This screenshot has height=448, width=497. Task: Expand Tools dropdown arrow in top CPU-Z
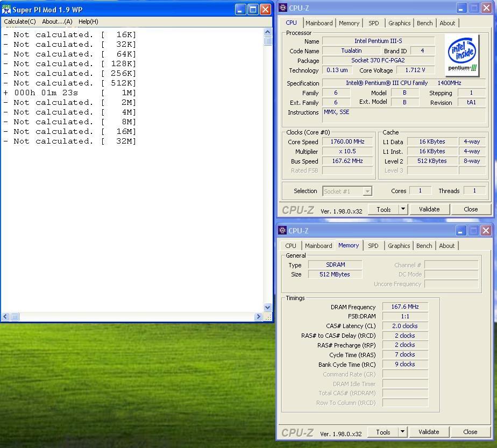pyautogui.click(x=403, y=209)
